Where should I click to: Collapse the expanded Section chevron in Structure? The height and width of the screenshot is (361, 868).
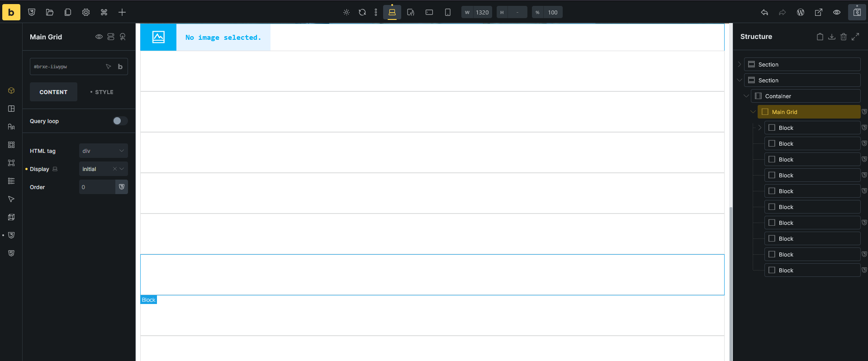coord(740,80)
